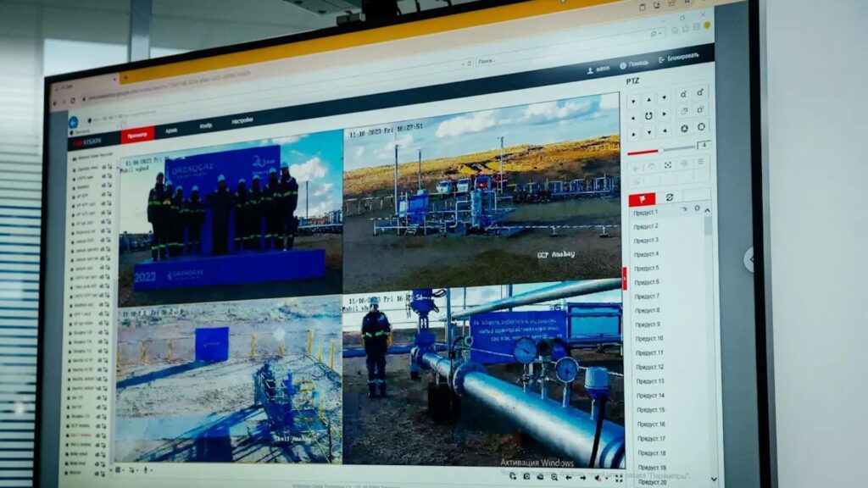868x488 pixels.
Task: Move PTZ camera diagonally up-right
Action: [665, 98]
